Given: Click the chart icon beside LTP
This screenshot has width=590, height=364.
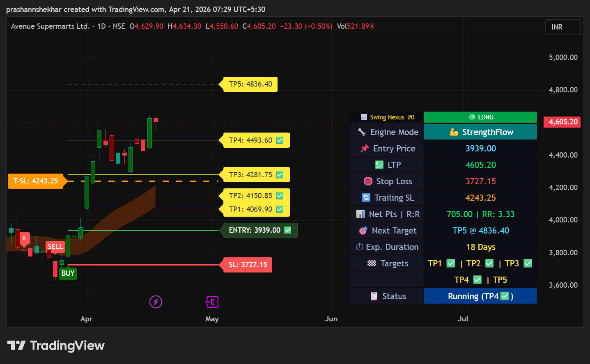Looking at the screenshot, I should click(x=379, y=165).
